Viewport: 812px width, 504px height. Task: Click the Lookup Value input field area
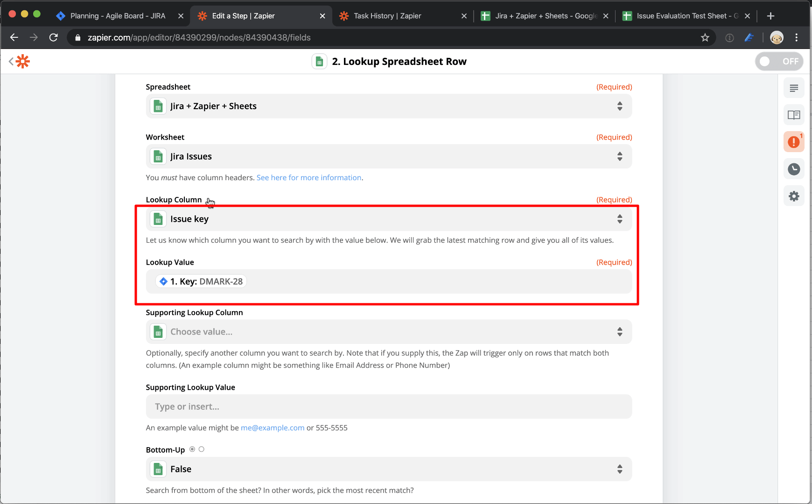tap(389, 281)
